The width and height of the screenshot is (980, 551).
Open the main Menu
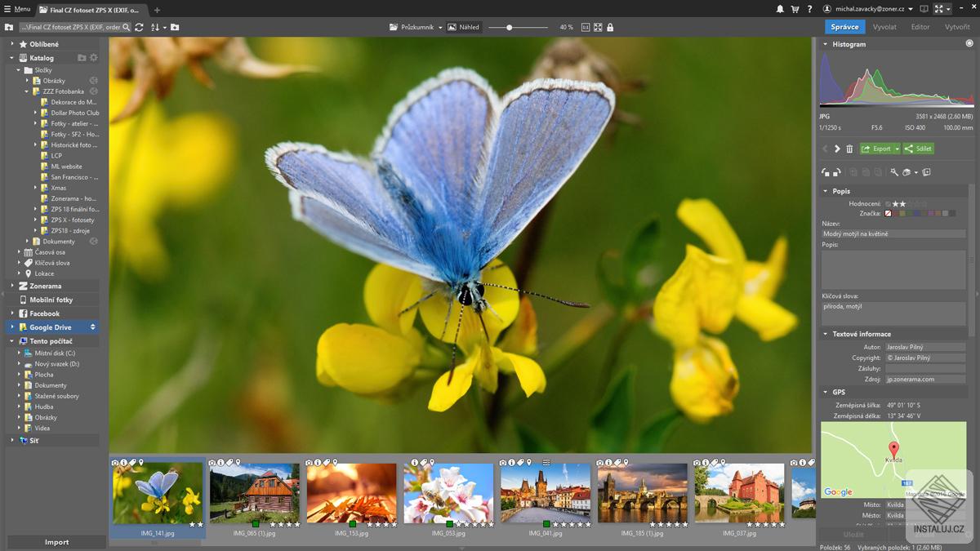[x=16, y=9]
